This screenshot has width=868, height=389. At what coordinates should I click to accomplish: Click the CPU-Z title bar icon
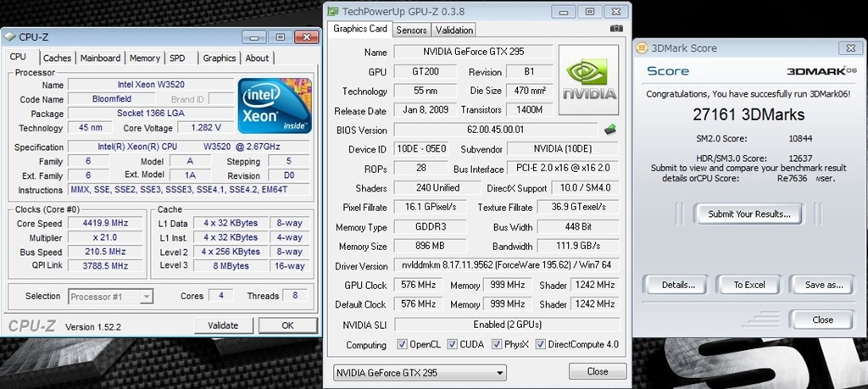point(9,37)
